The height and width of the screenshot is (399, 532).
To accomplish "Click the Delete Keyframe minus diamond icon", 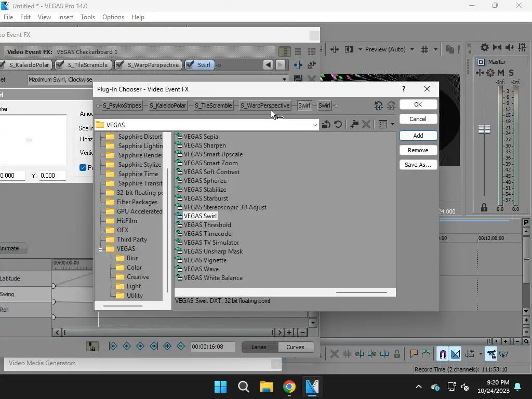I will pyautogui.click(x=181, y=346).
